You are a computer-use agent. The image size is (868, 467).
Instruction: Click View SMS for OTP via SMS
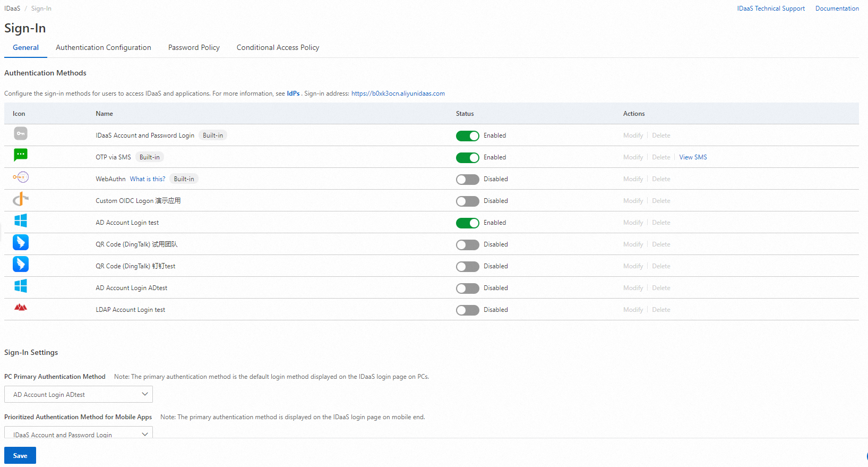click(693, 157)
